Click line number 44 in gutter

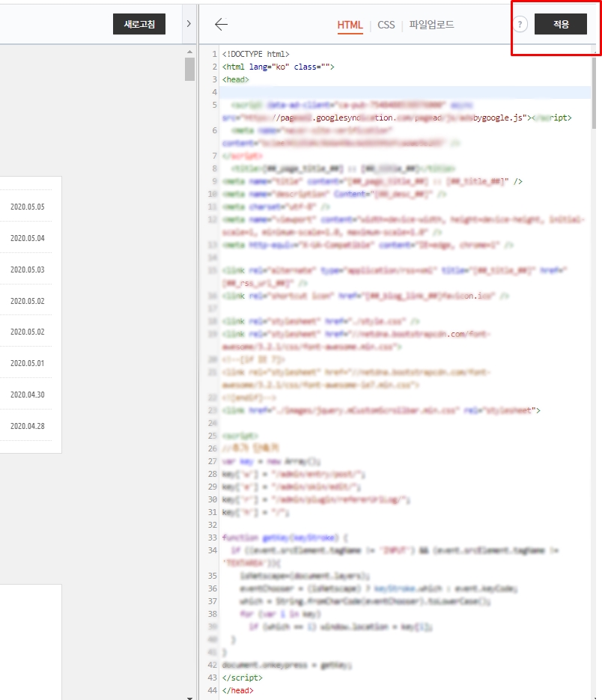[x=212, y=690]
